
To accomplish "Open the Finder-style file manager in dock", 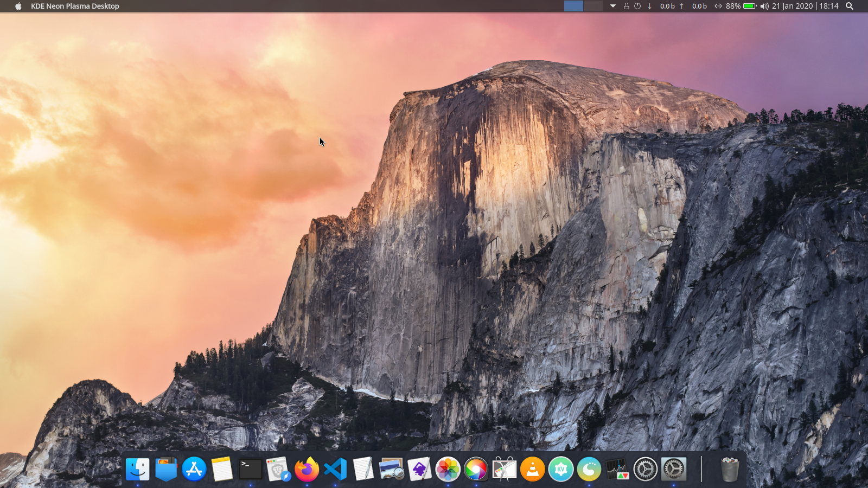I will click(138, 469).
